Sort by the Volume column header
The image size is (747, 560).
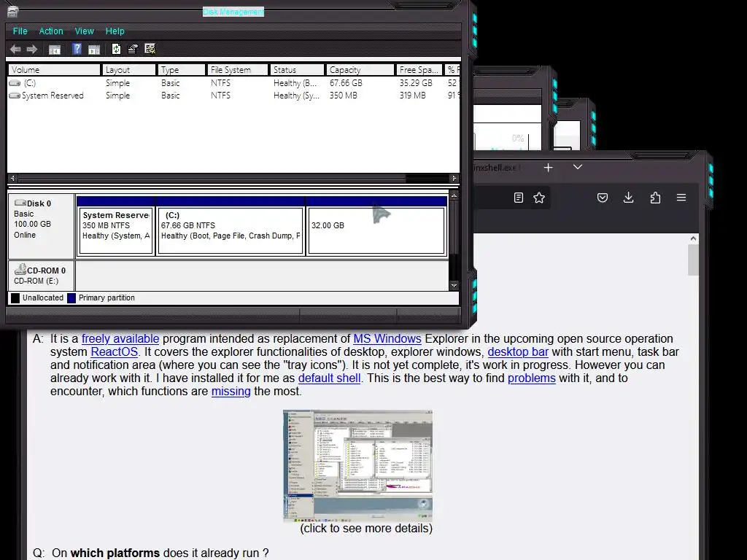pyautogui.click(x=54, y=69)
